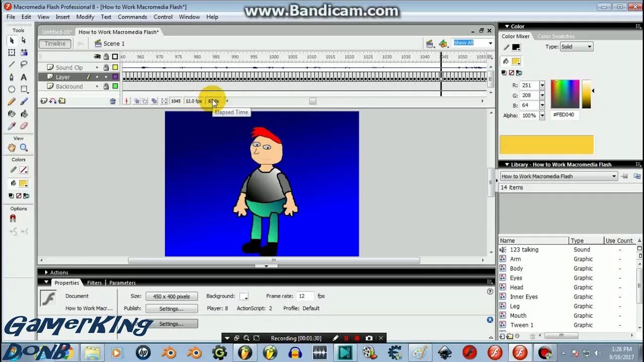Switch to the Filters tab
Image resolution: width=644 pixels, height=362 pixels.
coord(95,283)
